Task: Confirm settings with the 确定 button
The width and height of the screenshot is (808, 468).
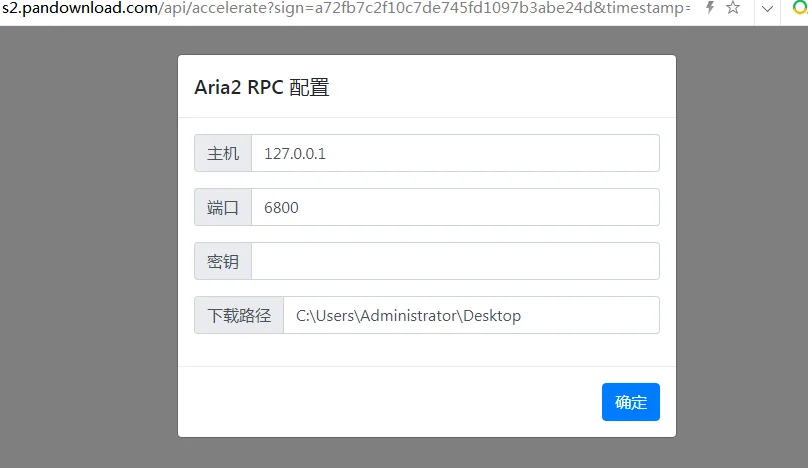Action: [631, 402]
